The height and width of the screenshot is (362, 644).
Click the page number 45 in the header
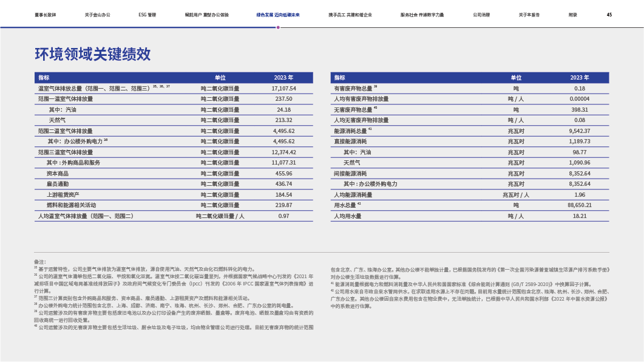click(609, 14)
